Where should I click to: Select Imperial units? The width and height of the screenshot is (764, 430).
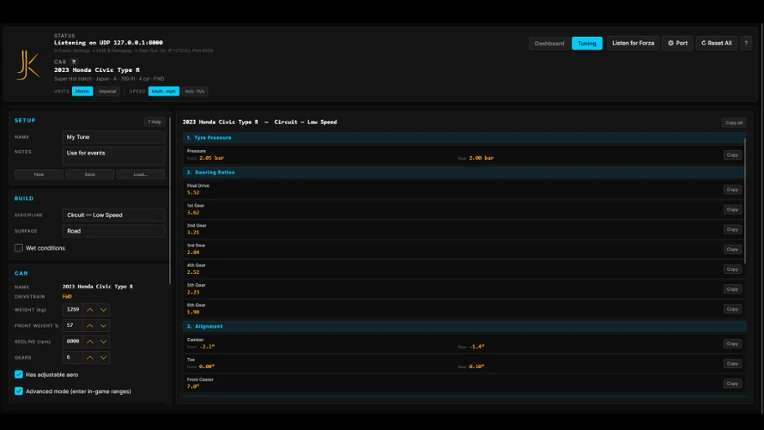107,91
